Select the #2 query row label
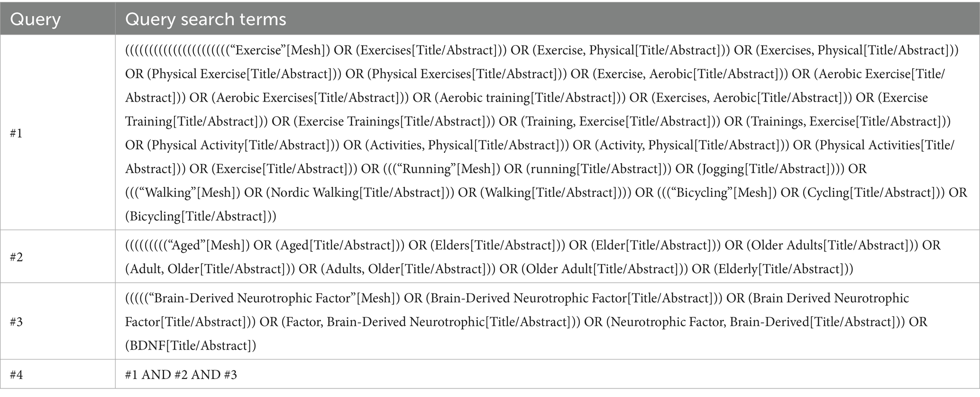 (17, 257)
